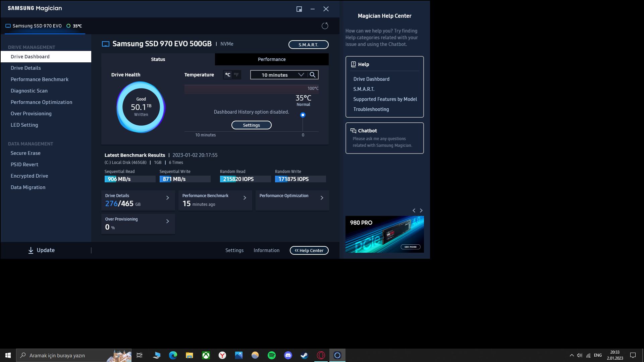Expand the Over Provisioning card arrow
The width and height of the screenshot is (644, 362).
pyautogui.click(x=168, y=221)
